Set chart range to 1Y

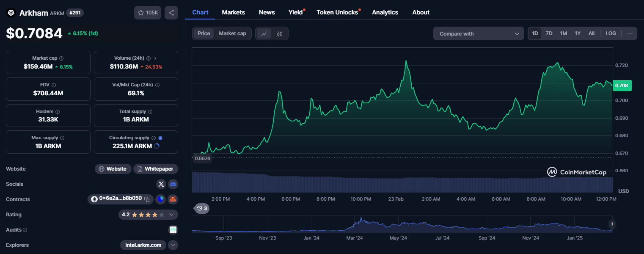tap(578, 33)
